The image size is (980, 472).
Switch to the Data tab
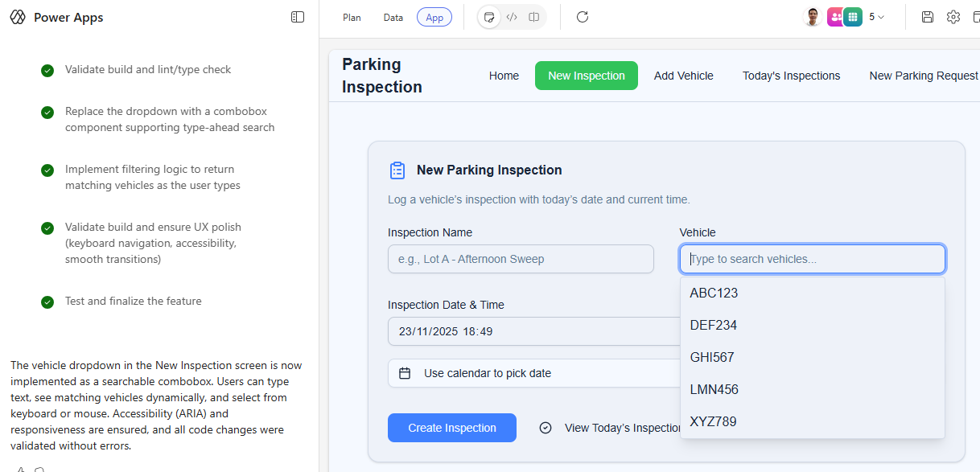tap(393, 17)
